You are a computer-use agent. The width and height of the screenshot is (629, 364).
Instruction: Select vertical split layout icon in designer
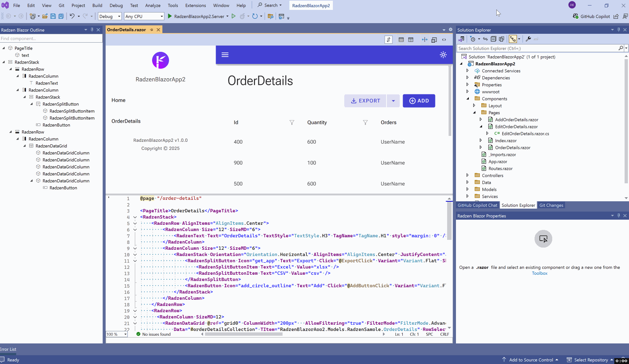pos(411,40)
